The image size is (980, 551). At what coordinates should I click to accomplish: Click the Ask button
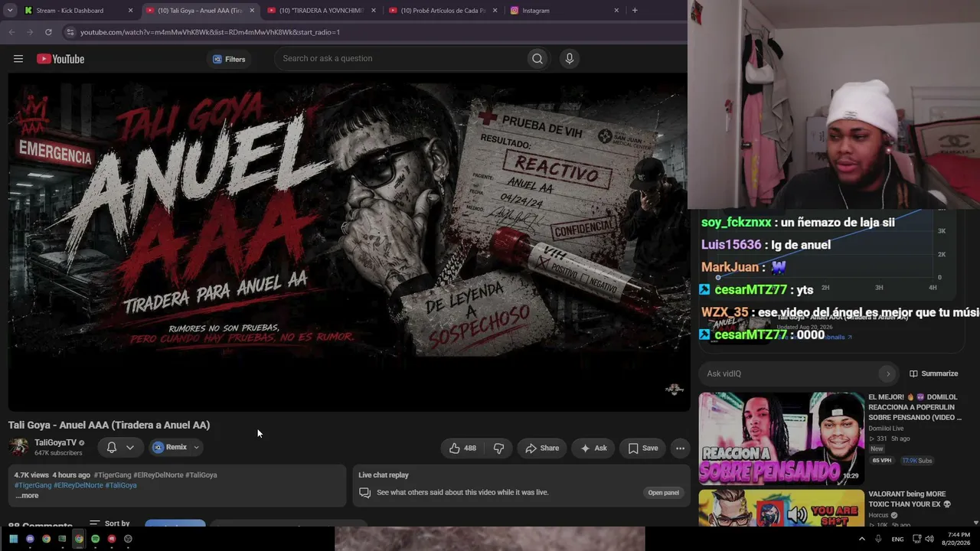(593, 448)
